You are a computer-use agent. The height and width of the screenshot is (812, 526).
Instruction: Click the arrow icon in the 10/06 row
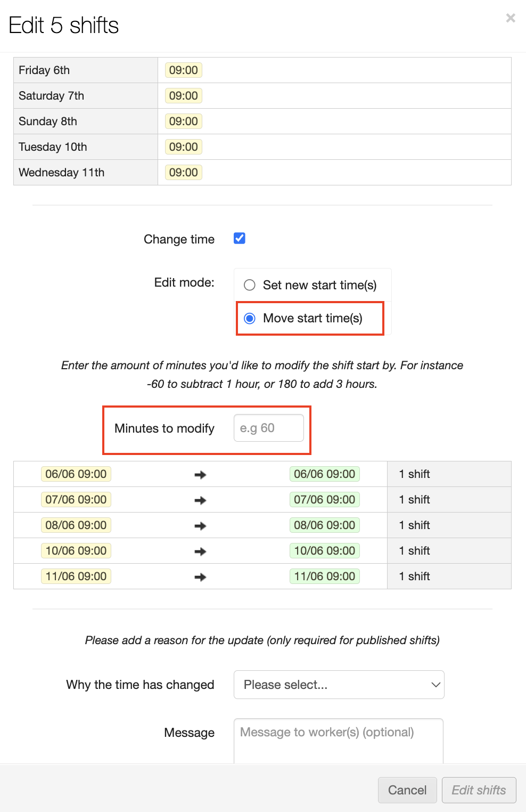tap(200, 551)
